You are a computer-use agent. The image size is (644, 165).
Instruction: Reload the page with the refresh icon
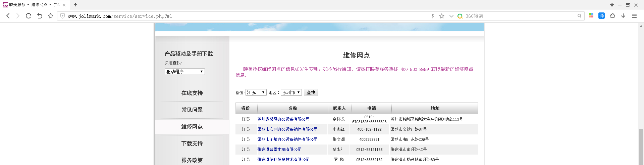pos(29,16)
